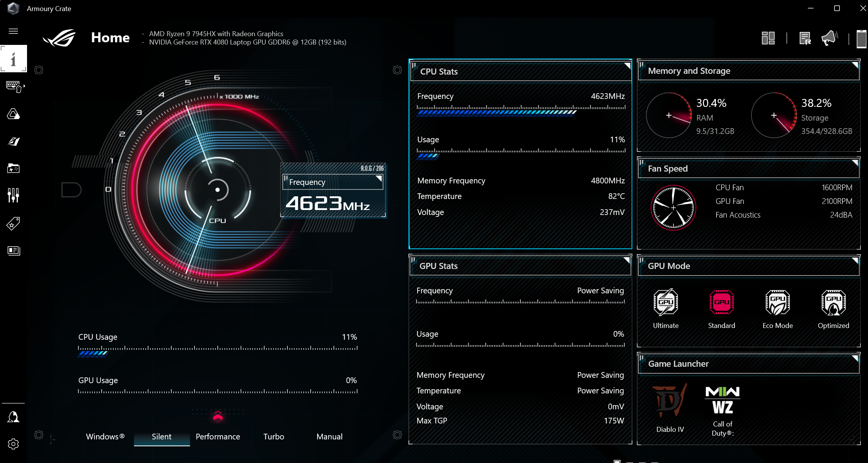Open Aura Sync triangle icon
The width and height of the screenshot is (868, 463).
click(13, 114)
